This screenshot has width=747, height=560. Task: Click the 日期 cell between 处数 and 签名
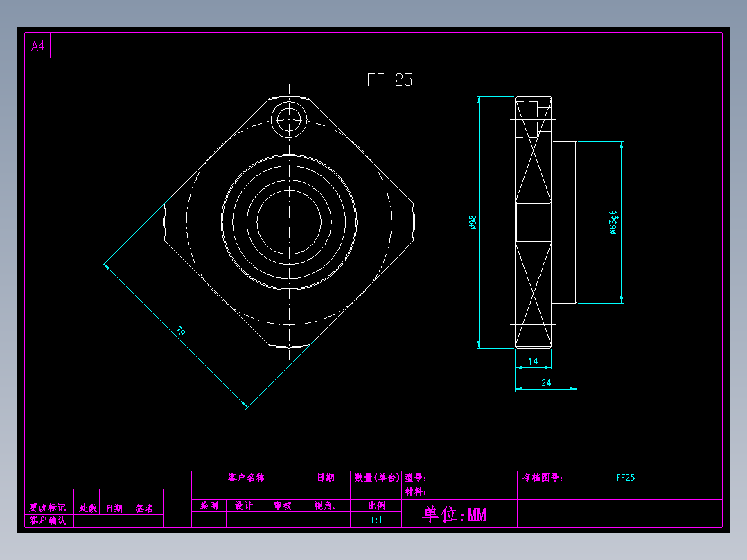(114, 508)
